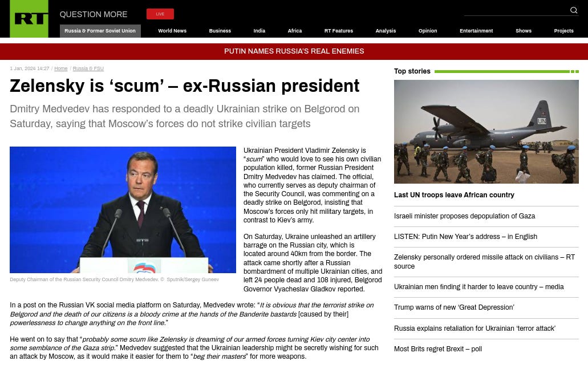The height and width of the screenshot is (365, 588).
Task: Open 'Russia explains retaliation' story
Action: coord(475,328)
